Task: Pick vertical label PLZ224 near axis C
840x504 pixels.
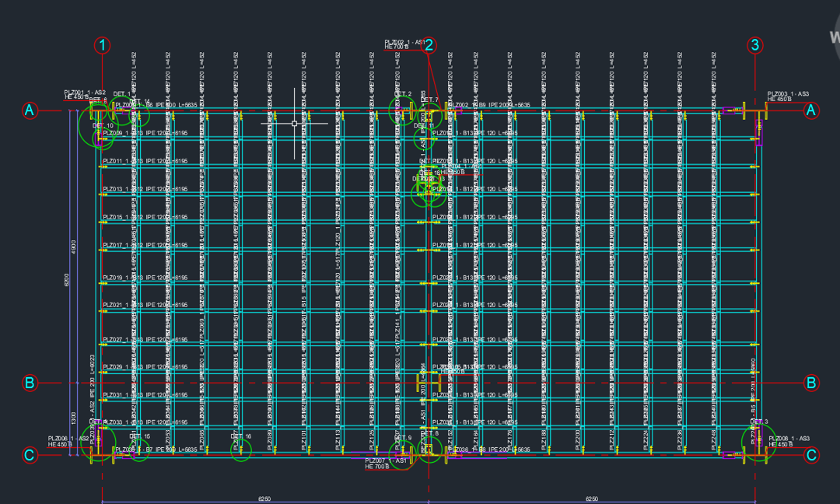Action: 646,439
